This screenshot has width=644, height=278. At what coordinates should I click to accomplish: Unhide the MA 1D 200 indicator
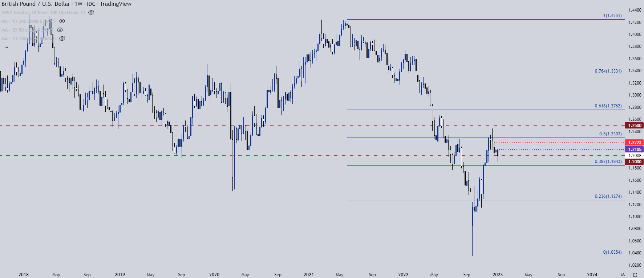(x=62, y=21)
